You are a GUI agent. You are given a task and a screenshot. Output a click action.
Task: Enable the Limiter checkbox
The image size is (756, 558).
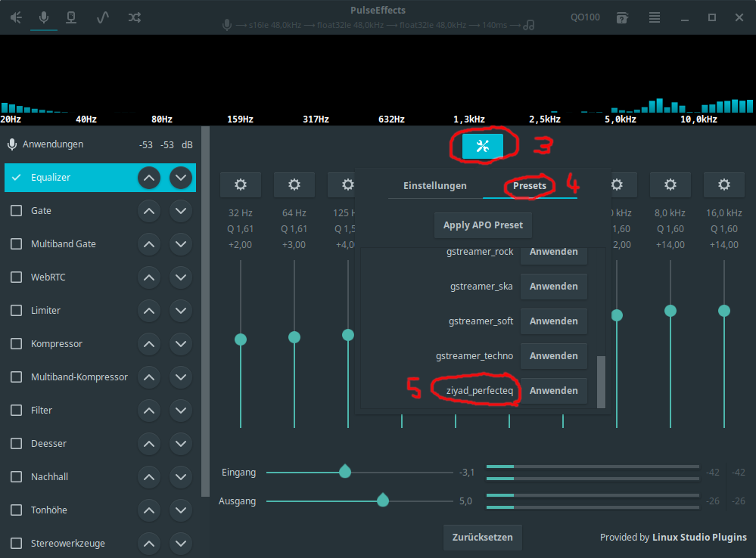[x=17, y=311]
